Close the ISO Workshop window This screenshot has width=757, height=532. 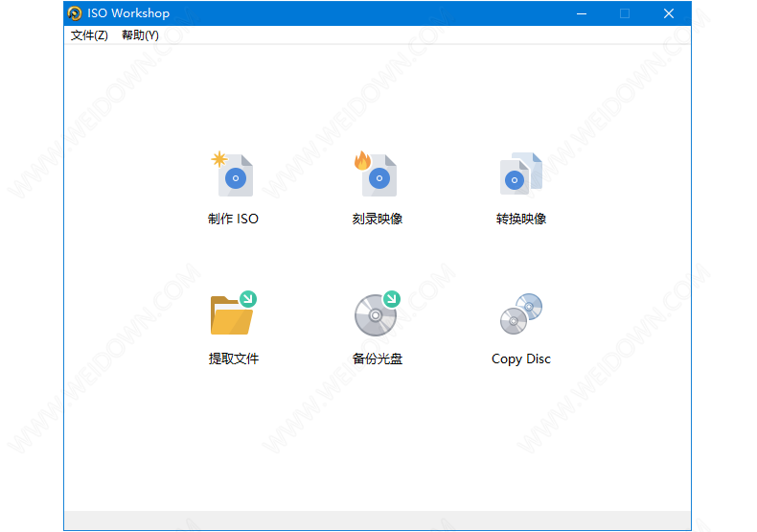tap(669, 13)
